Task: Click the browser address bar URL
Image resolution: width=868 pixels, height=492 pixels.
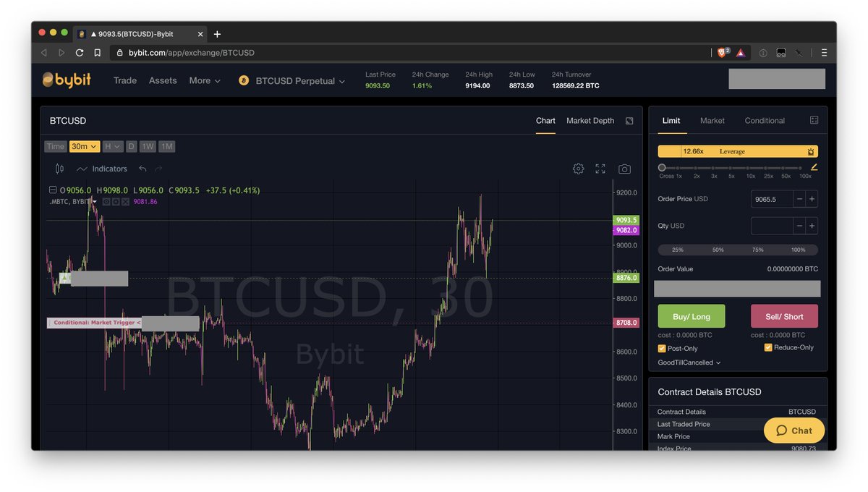Action: pos(192,53)
